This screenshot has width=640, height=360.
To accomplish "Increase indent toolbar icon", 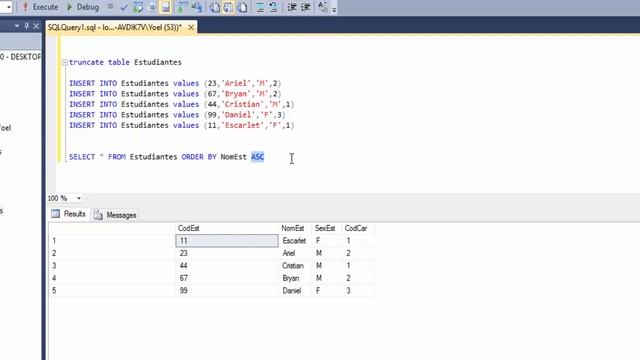I will (305, 7).
